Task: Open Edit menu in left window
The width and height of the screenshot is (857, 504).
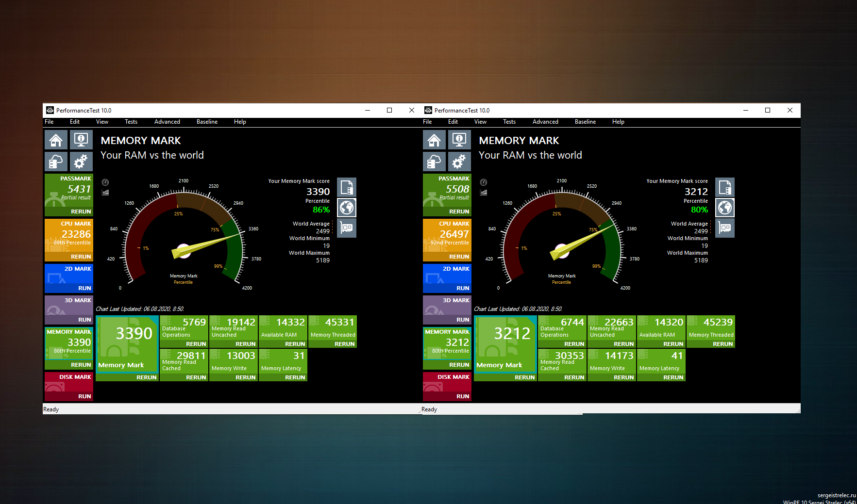Action: coord(75,122)
